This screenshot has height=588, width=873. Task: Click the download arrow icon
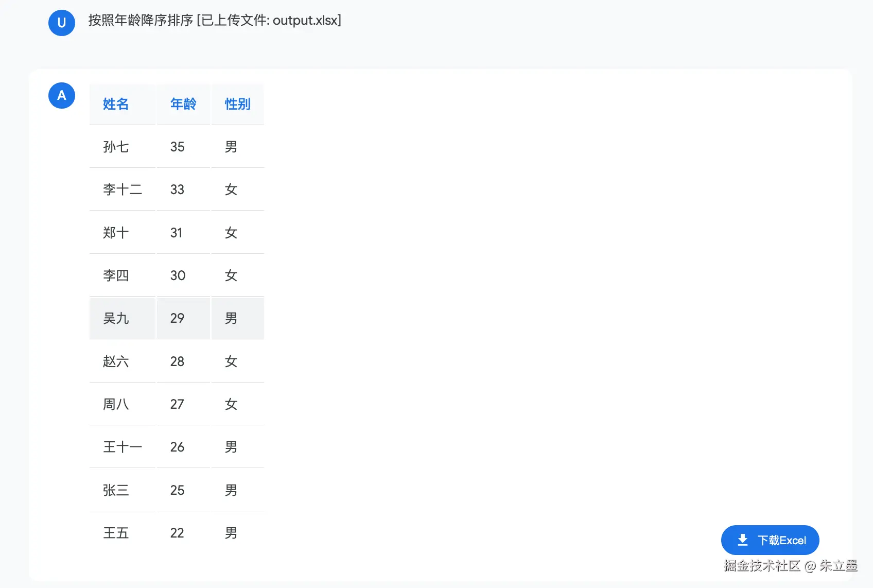tap(742, 540)
